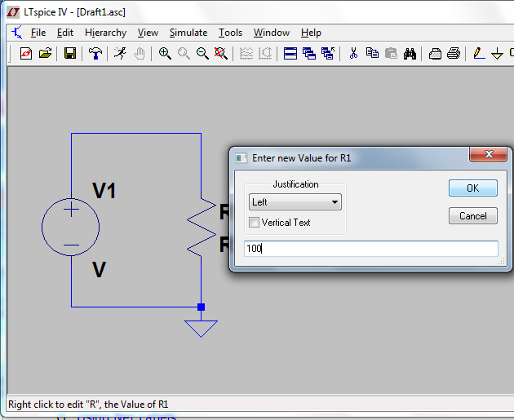
Task: Click the resistor R1 symbol
Action: [x=202, y=227]
